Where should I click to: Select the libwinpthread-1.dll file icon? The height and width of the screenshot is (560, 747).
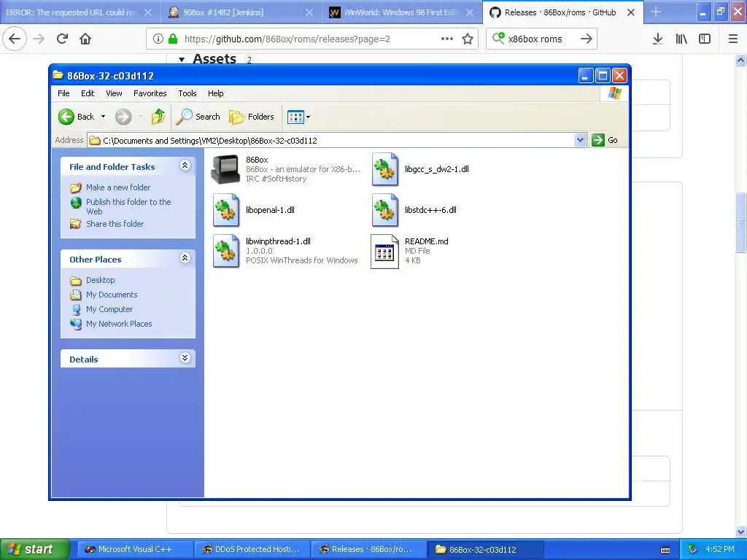click(x=226, y=251)
